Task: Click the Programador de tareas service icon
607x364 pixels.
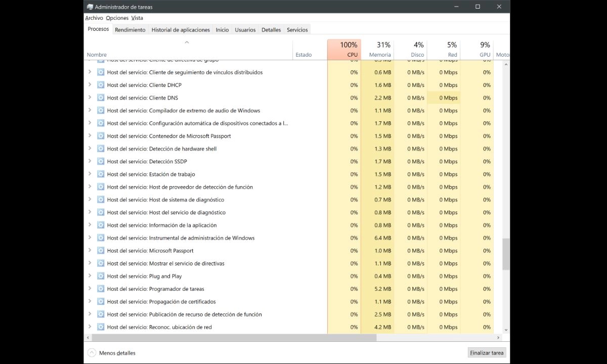Action: pyautogui.click(x=101, y=289)
